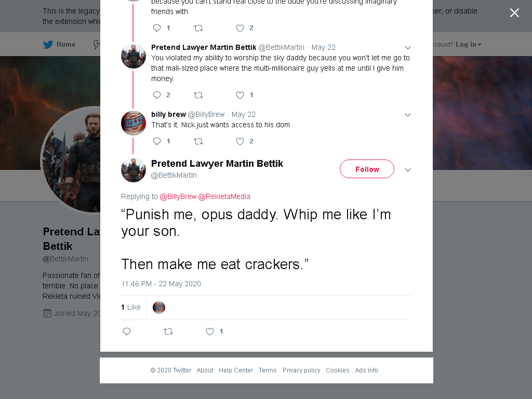Close the tweet overlay with X

click(514, 13)
